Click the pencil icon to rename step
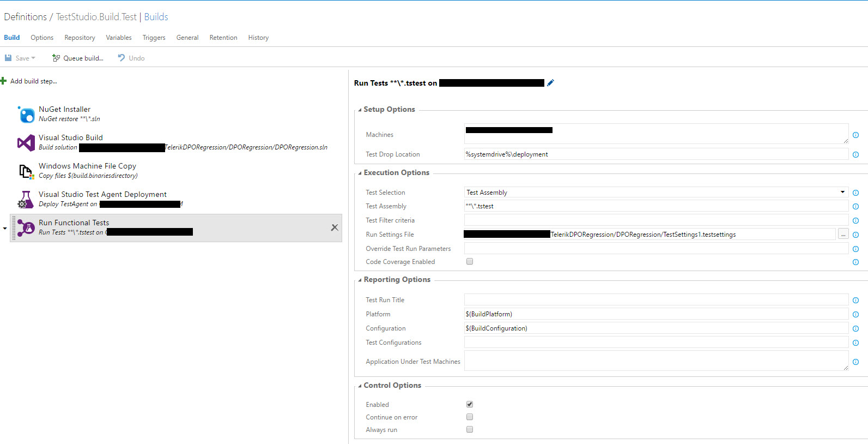868x444 pixels. click(550, 83)
